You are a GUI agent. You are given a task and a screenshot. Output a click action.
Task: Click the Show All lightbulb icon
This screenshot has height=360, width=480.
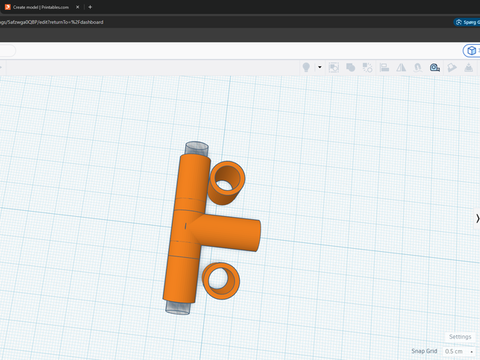pyautogui.click(x=306, y=68)
